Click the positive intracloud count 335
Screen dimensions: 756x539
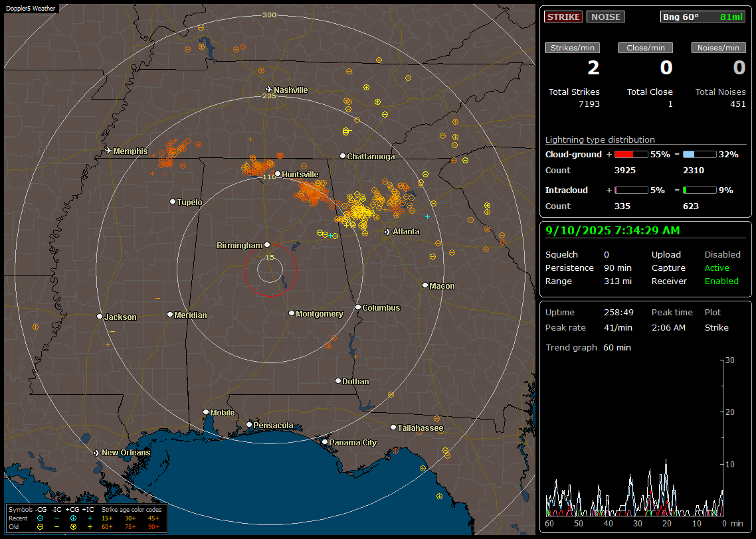622,206
